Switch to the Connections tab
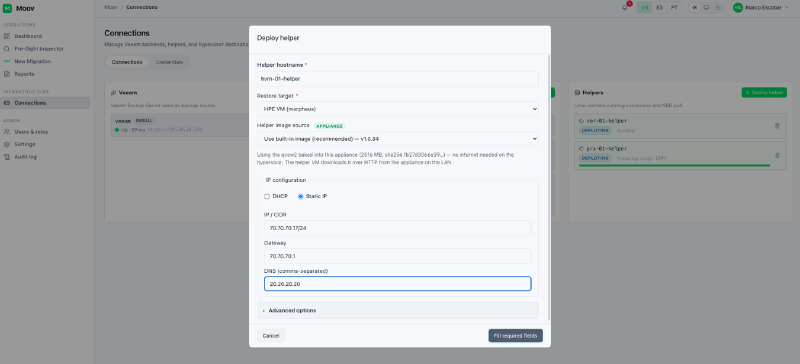This screenshot has width=800, height=364. click(x=127, y=62)
